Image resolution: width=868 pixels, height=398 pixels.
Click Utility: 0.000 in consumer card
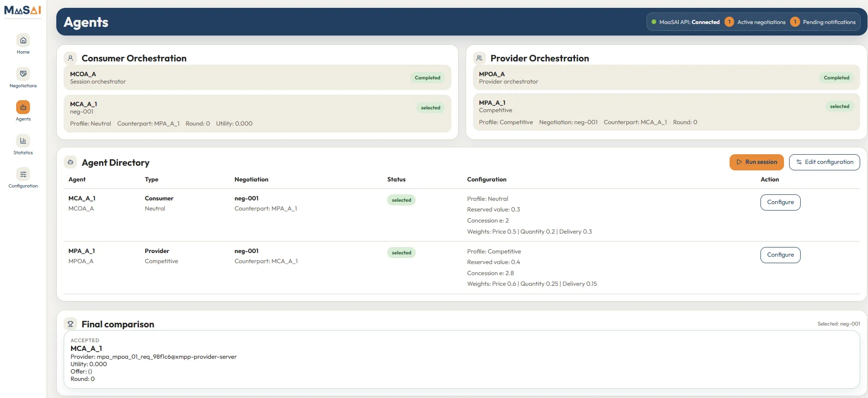(234, 124)
